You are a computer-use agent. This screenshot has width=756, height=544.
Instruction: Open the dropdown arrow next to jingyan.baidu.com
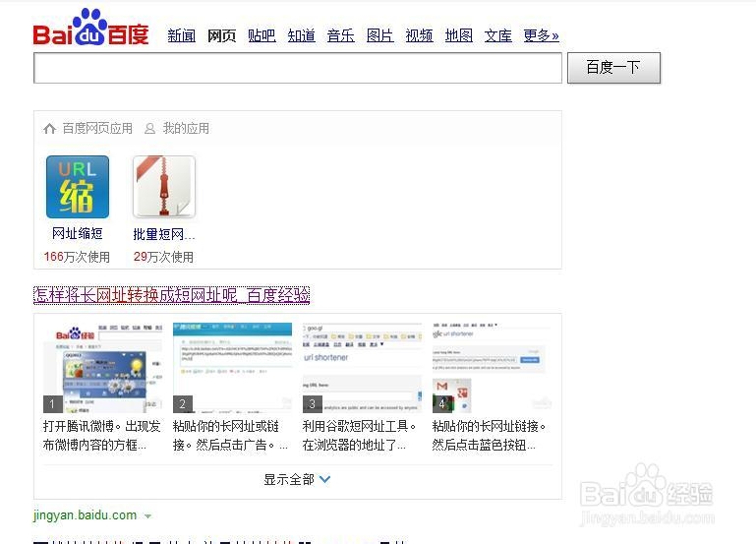click(x=147, y=516)
